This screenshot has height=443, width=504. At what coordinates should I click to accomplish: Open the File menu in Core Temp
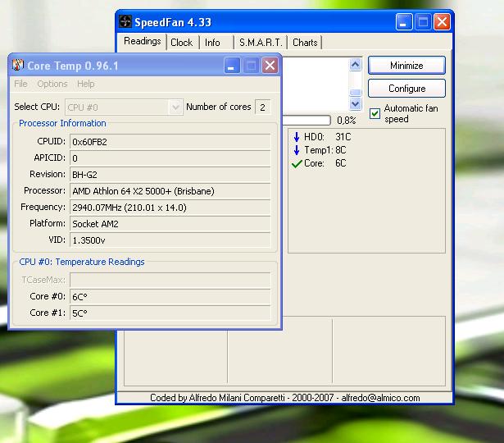tap(20, 84)
